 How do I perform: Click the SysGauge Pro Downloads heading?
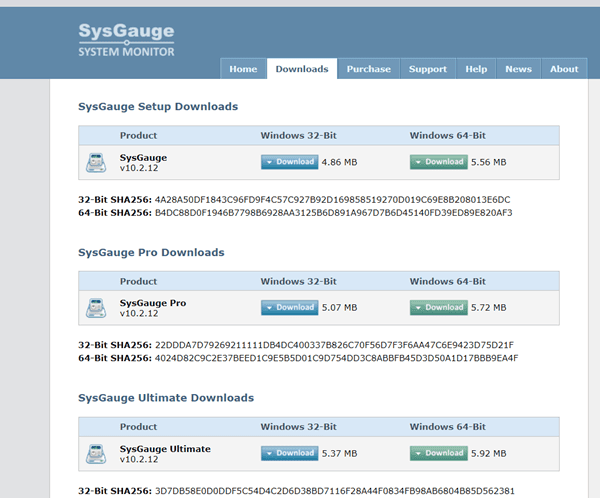151,252
